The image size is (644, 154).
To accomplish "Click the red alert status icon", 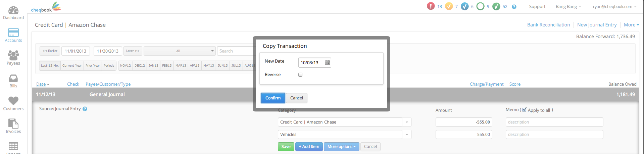I will (x=431, y=6).
